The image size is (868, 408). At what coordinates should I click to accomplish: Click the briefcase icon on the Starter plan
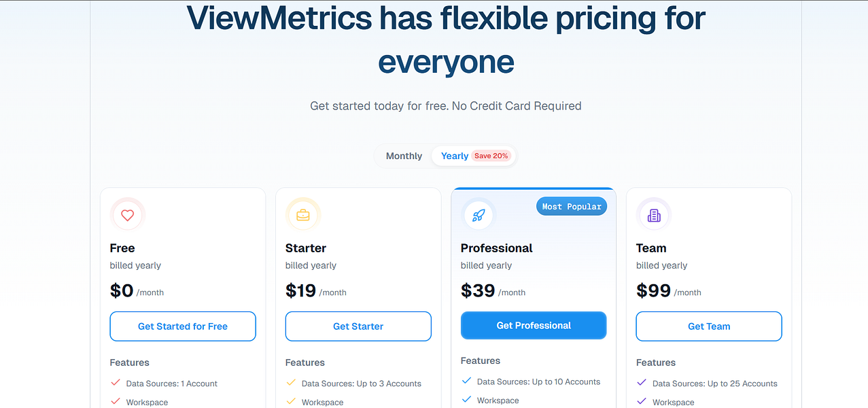(303, 215)
